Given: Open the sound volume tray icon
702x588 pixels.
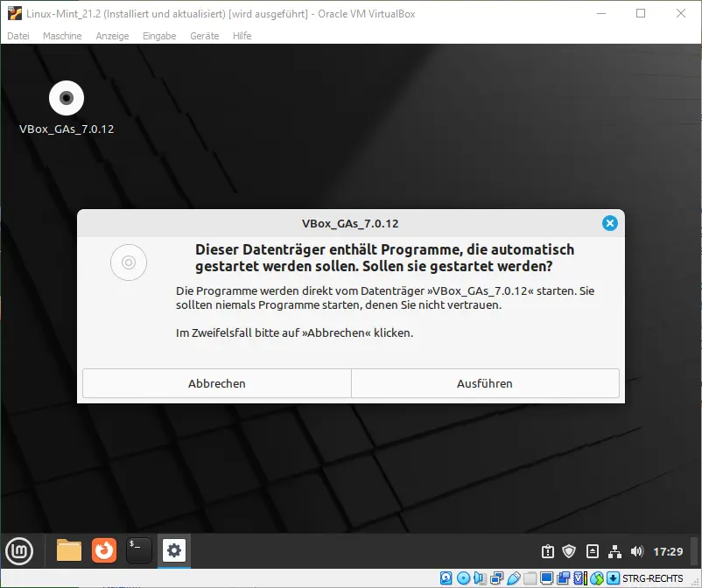Looking at the screenshot, I should point(636,551).
